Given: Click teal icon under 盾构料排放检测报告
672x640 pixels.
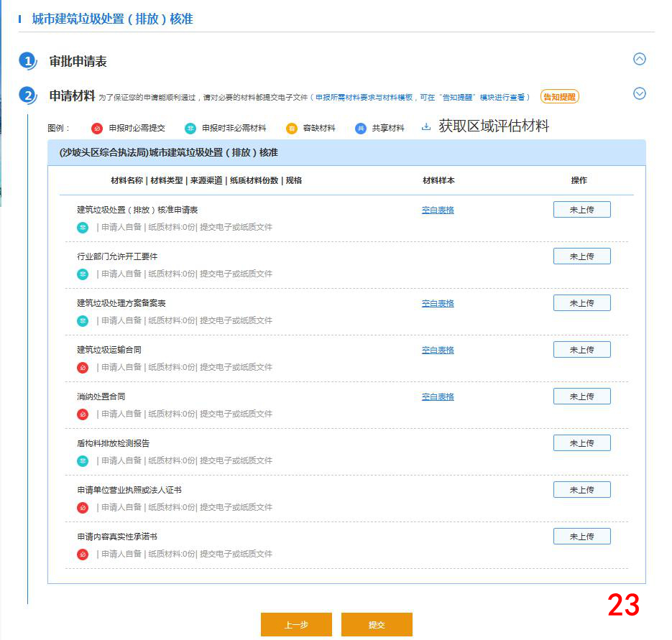Looking at the screenshot, I should click(x=83, y=461).
